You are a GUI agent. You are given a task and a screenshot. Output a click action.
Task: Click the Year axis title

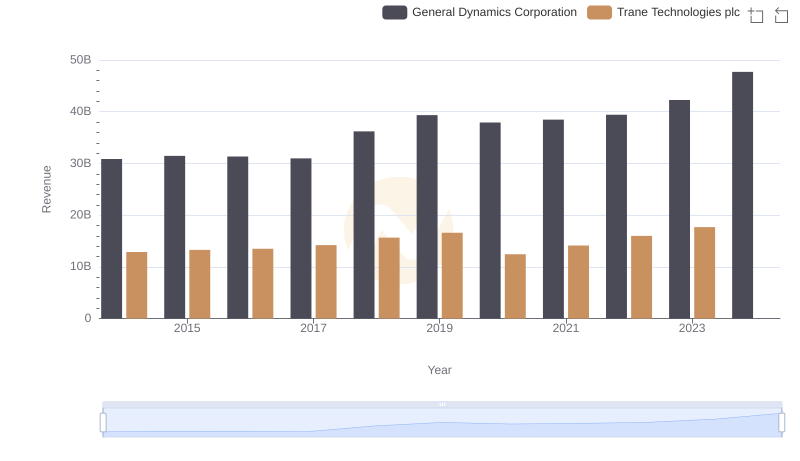pyautogui.click(x=439, y=370)
